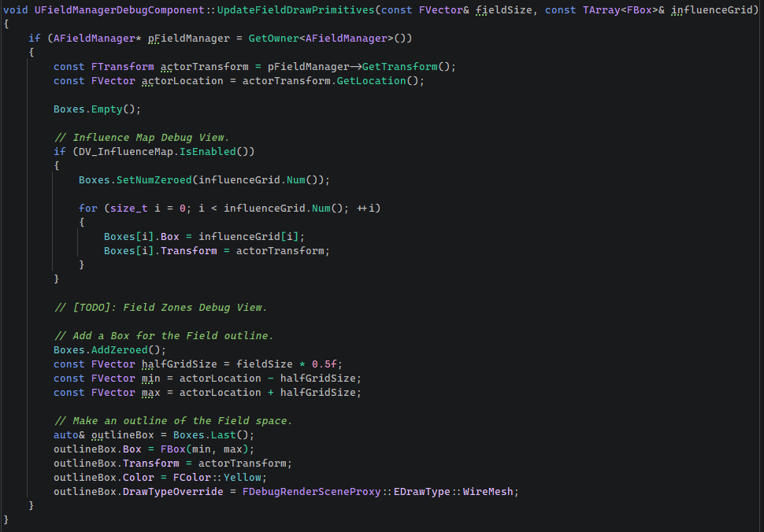Select the FColor::Yellow assignment
Viewport: 764px width, 532px height.
pyautogui.click(x=219, y=477)
